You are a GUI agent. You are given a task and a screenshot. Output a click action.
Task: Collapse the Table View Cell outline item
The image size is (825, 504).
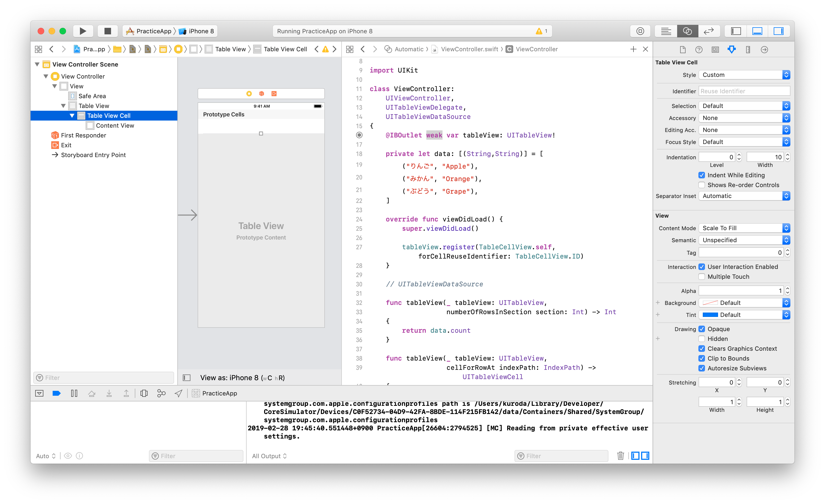72,115
